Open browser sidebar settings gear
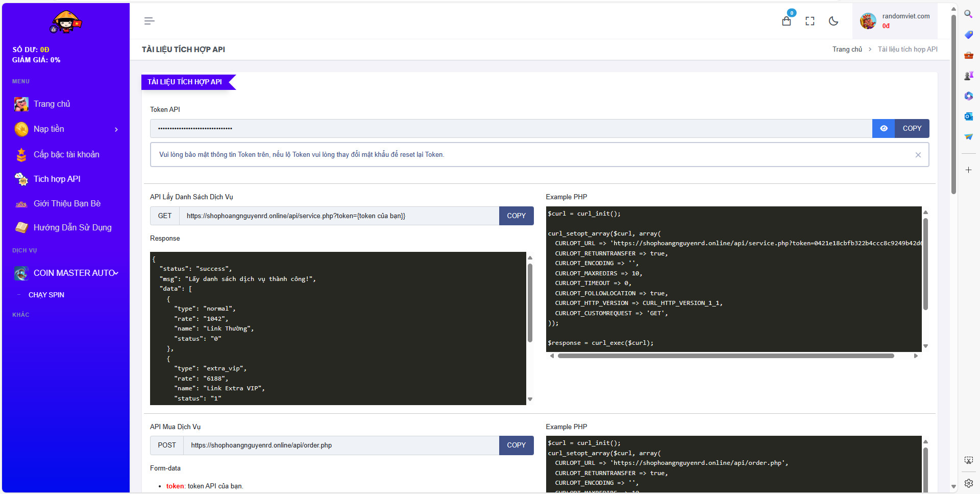This screenshot has width=980, height=494. [968, 483]
